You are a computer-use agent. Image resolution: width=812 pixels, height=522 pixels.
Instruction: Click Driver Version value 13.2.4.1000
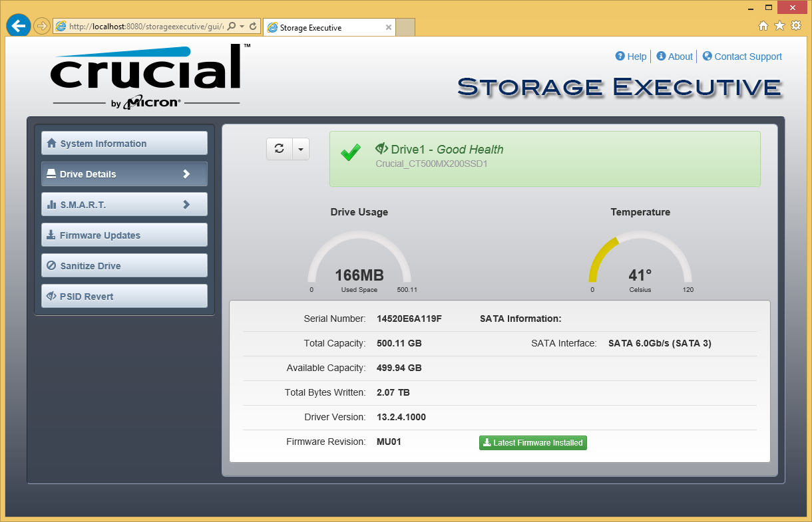point(401,417)
